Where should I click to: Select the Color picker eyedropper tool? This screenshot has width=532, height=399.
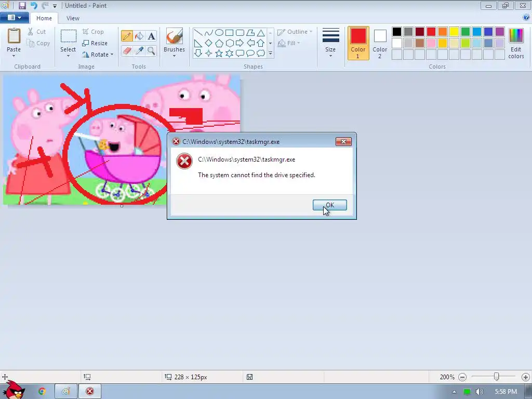click(x=139, y=51)
